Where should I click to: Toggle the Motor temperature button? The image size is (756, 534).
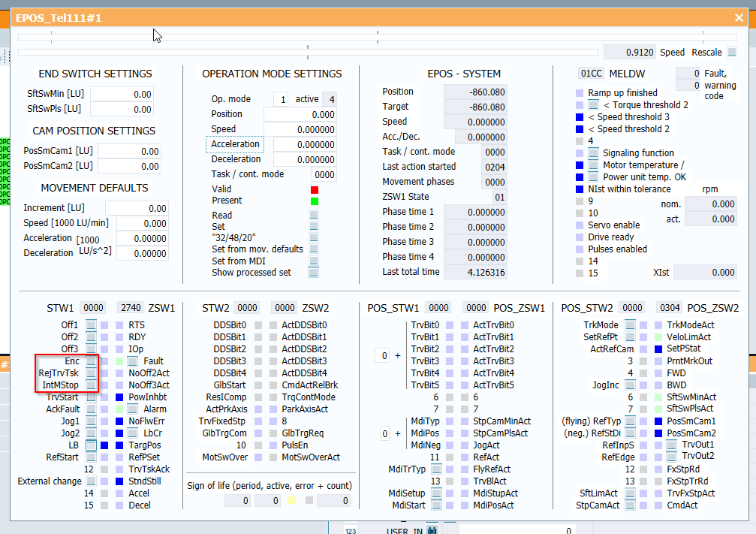coord(594,165)
